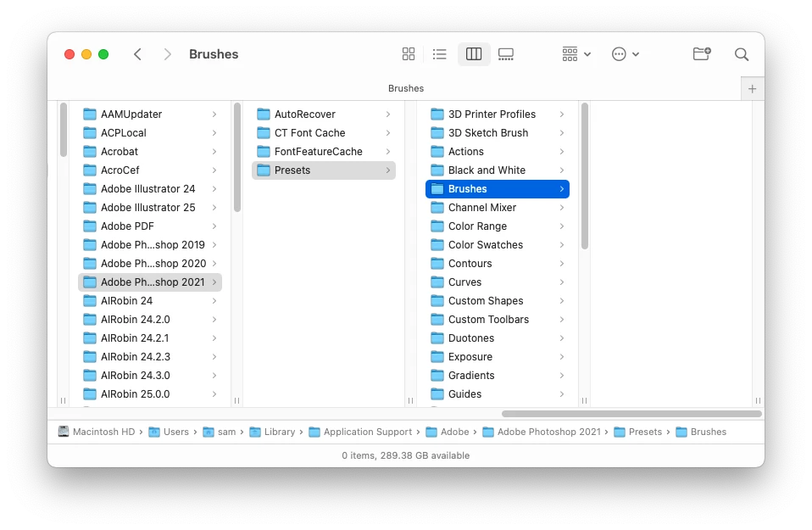Expand the Black and White chevron

pos(562,170)
